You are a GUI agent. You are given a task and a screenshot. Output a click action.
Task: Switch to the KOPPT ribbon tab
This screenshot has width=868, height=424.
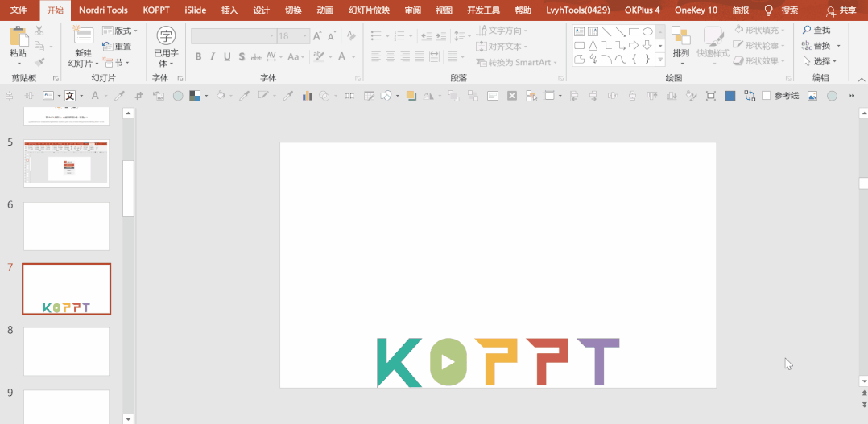[x=156, y=10]
